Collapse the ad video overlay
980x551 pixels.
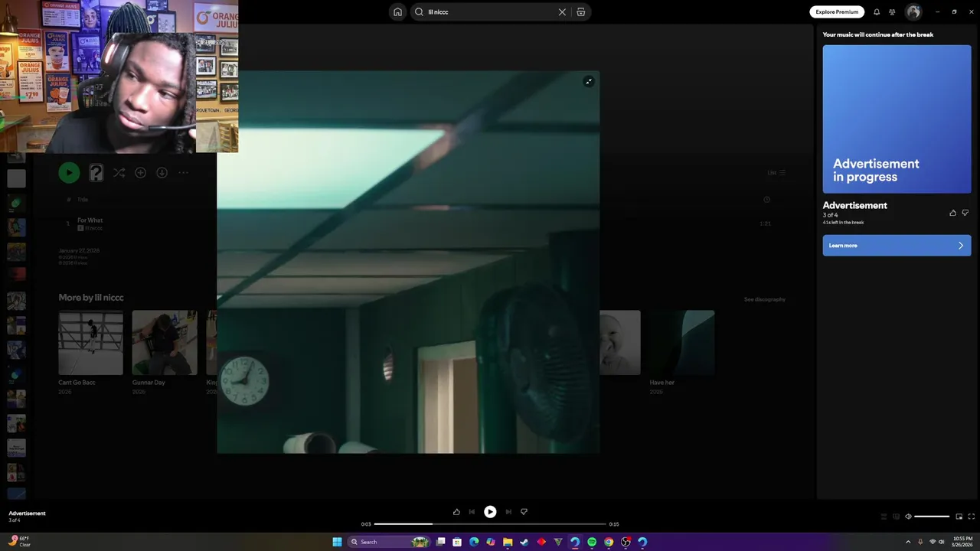coord(588,81)
